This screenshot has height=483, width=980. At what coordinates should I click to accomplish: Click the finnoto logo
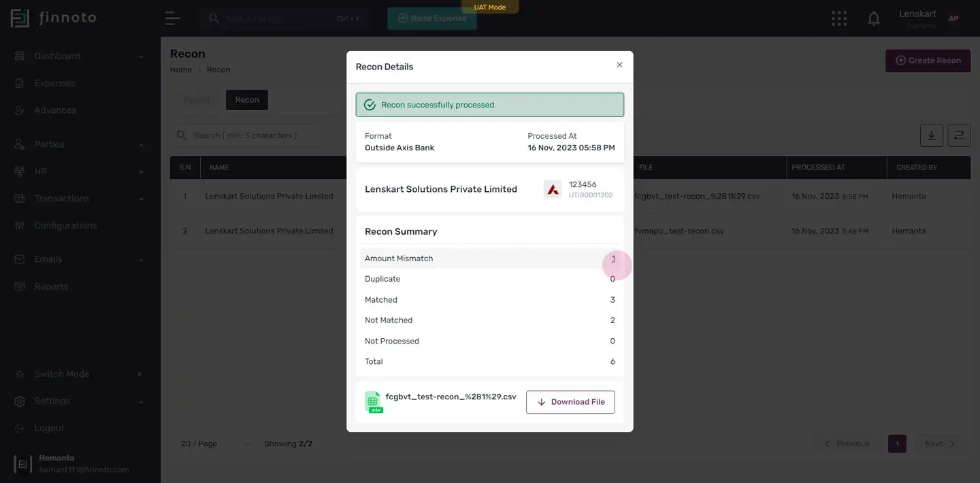pos(54,18)
